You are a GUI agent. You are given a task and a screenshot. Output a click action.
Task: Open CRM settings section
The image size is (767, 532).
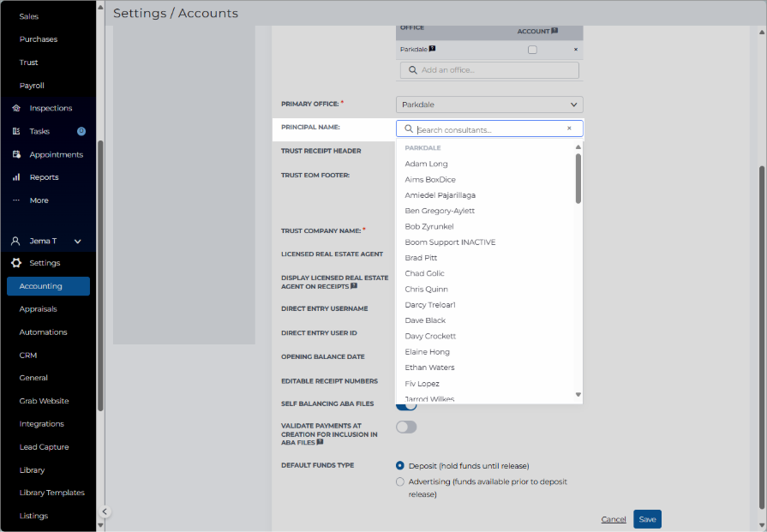click(28, 356)
